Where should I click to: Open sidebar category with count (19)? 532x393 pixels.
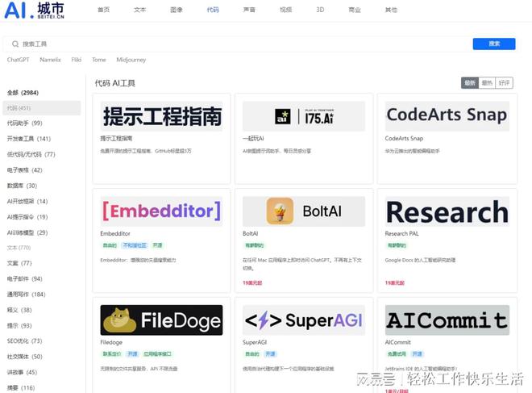[x=27, y=217]
